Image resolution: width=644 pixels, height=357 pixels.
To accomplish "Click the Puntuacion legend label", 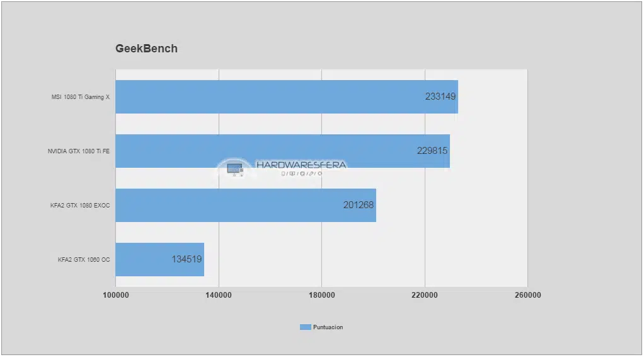I will 328,327.
